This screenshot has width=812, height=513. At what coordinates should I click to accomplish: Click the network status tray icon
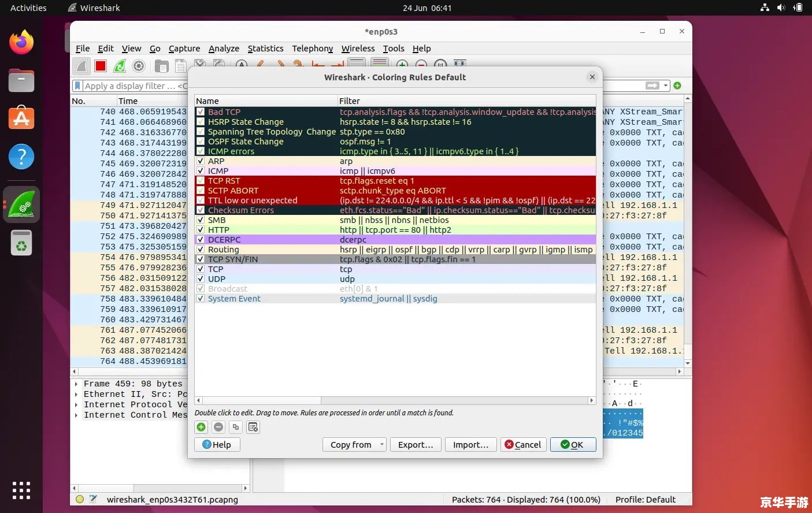pos(765,8)
